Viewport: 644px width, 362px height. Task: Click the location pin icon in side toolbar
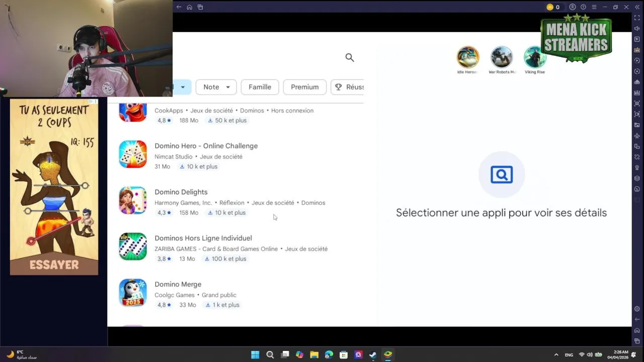click(x=637, y=168)
